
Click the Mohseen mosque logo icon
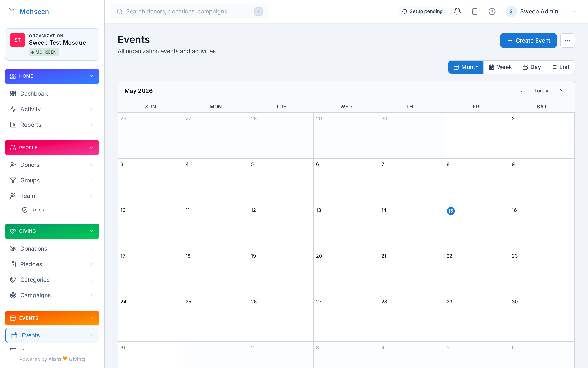tap(11, 11)
